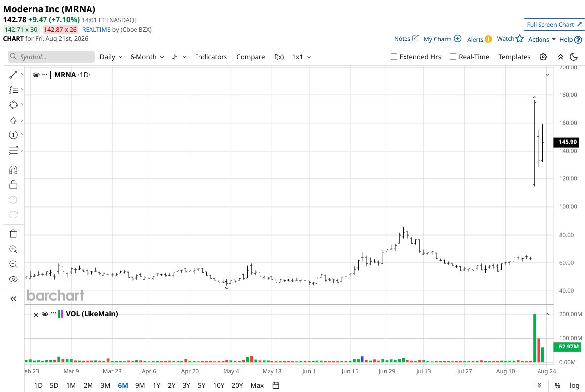585x392 pixels.
Task: Open the custom date range calendar
Action: [x=276, y=385]
